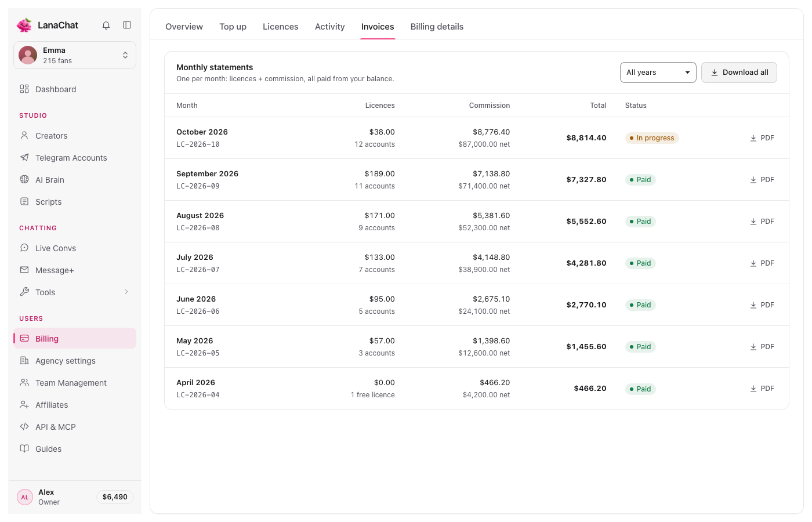Viewport: 812px width, 522px height.
Task: Open the All years dropdown
Action: (658, 72)
